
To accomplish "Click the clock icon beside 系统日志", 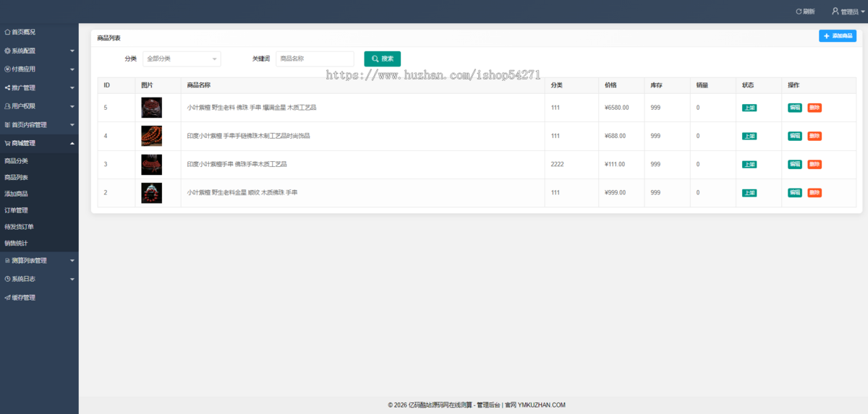I will 7,279.
